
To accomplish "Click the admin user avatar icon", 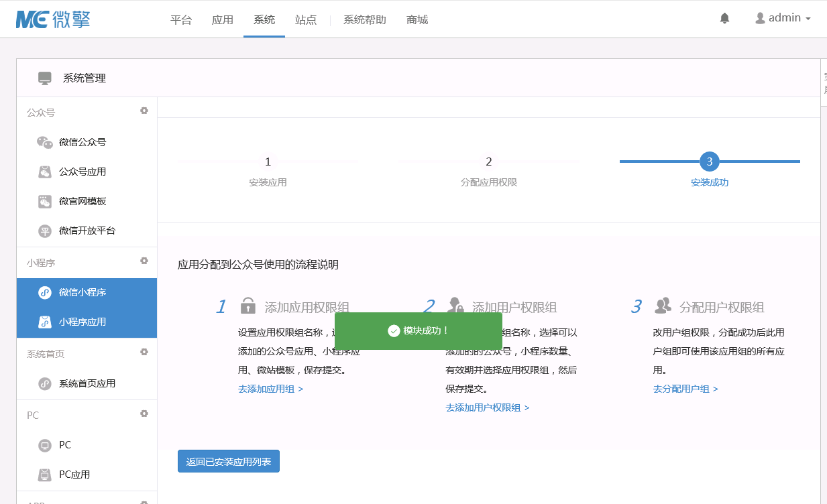I will 760,18.
